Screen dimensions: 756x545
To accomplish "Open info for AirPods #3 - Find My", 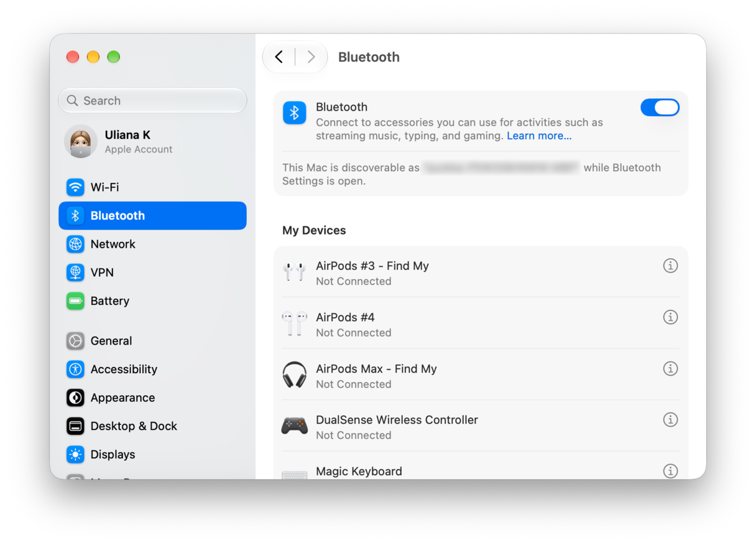I will tap(670, 266).
